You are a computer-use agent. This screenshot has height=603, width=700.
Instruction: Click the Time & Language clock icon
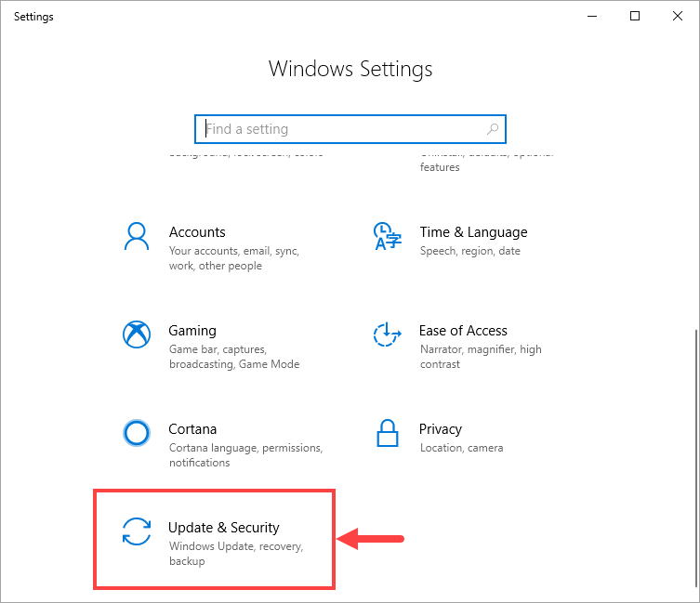tap(387, 236)
